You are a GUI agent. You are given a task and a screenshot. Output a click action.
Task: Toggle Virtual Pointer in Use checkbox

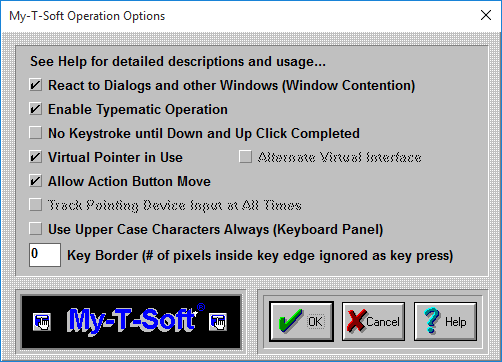tap(35, 157)
